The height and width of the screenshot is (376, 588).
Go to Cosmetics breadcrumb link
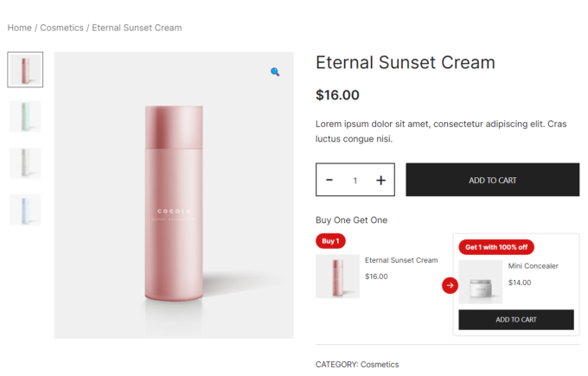[x=61, y=28]
